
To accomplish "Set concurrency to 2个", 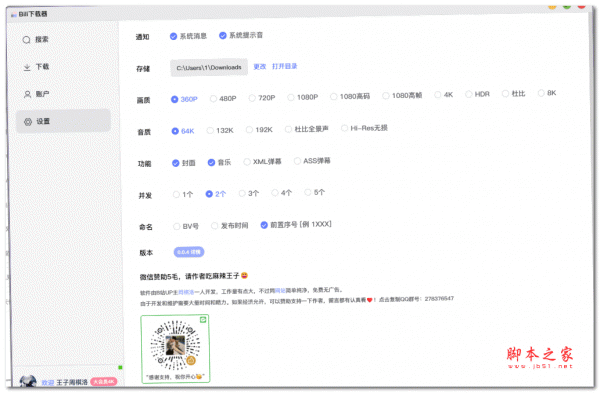I will pos(216,194).
